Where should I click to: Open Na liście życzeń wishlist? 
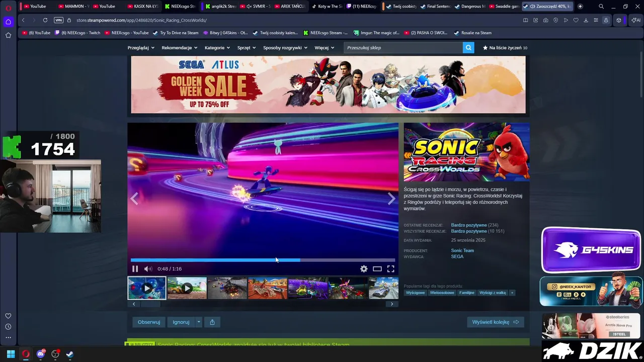point(505,48)
